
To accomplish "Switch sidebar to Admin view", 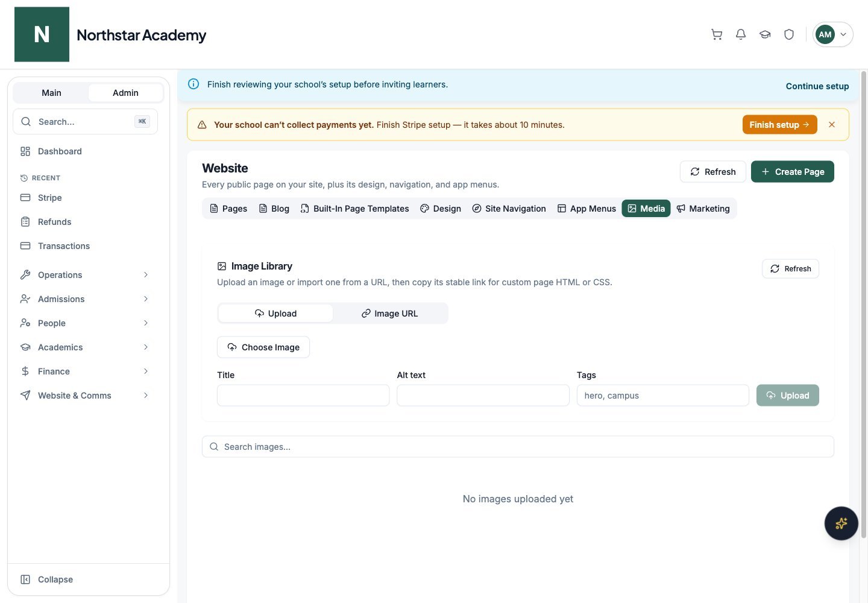I will [x=125, y=93].
